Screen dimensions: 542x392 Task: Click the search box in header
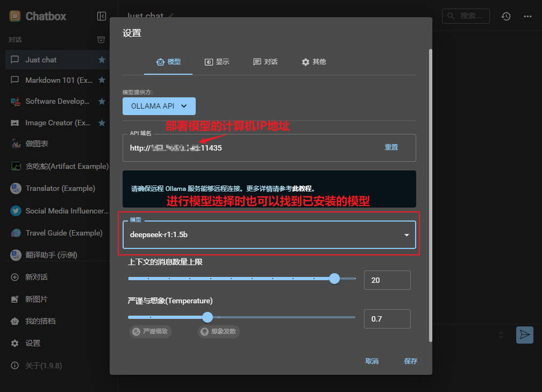tap(466, 16)
